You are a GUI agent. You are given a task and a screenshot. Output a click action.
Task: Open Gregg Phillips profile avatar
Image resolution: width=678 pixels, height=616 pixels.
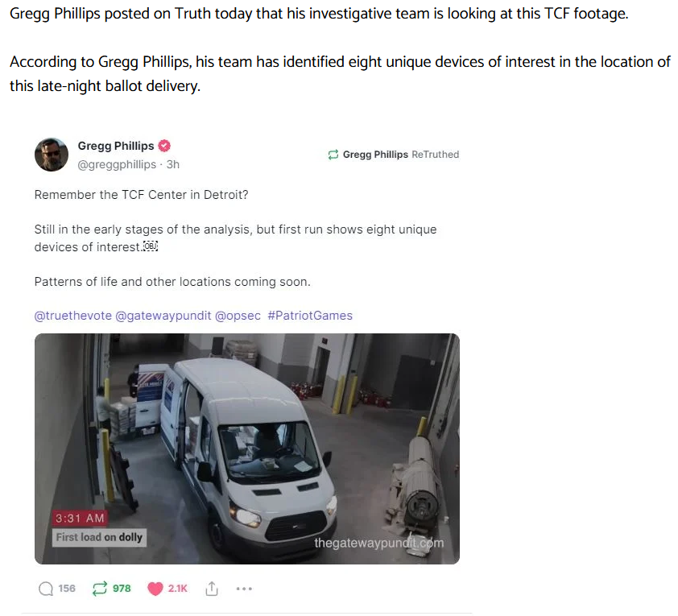click(x=52, y=155)
